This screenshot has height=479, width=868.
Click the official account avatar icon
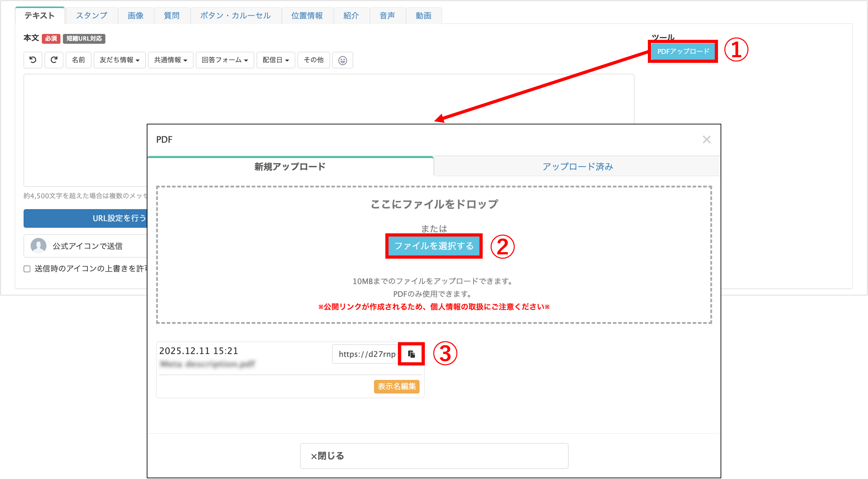(38, 246)
